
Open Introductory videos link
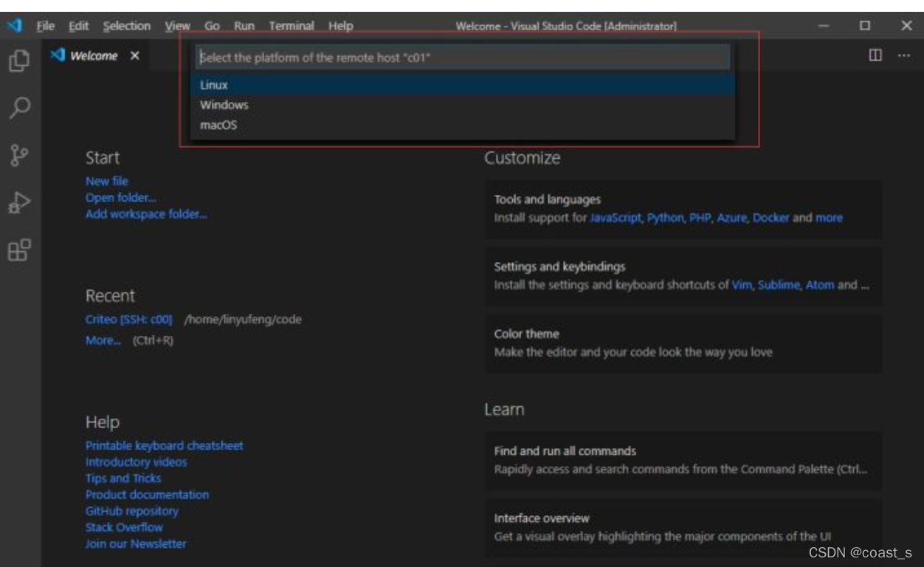pyautogui.click(x=137, y=462)
